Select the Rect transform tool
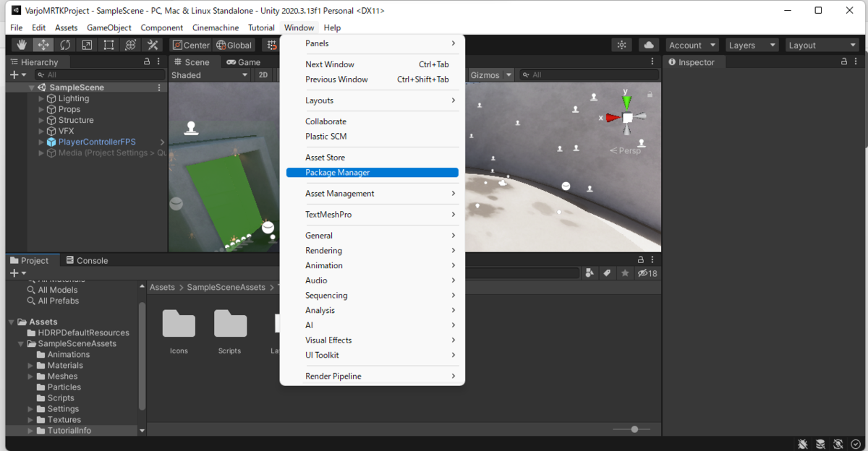 pos(109,45)
